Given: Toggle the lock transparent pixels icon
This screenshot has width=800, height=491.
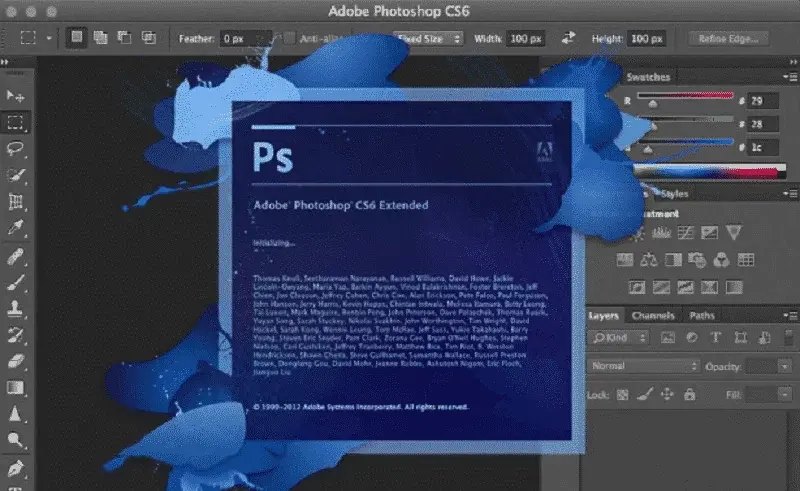Looking at the screenshot, I should tap(625, 395).
